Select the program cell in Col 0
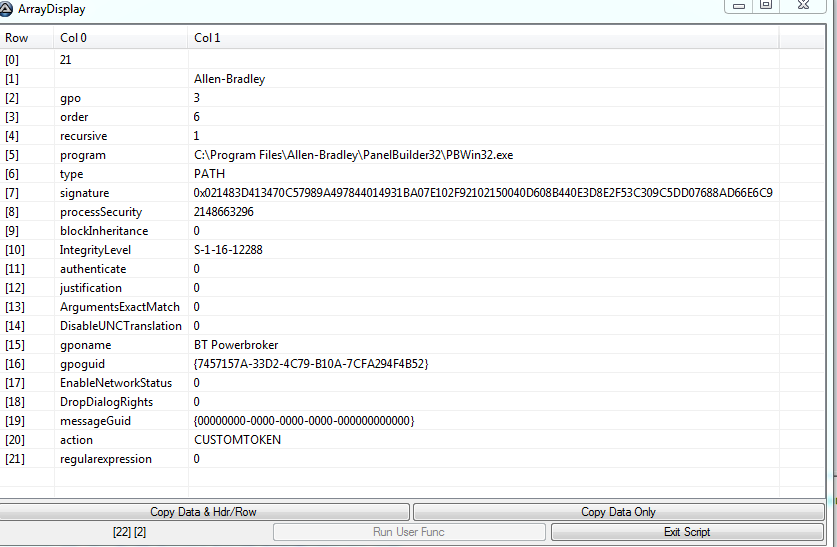The height and width of the screenshot is (547, 837). tap(83, 155)
